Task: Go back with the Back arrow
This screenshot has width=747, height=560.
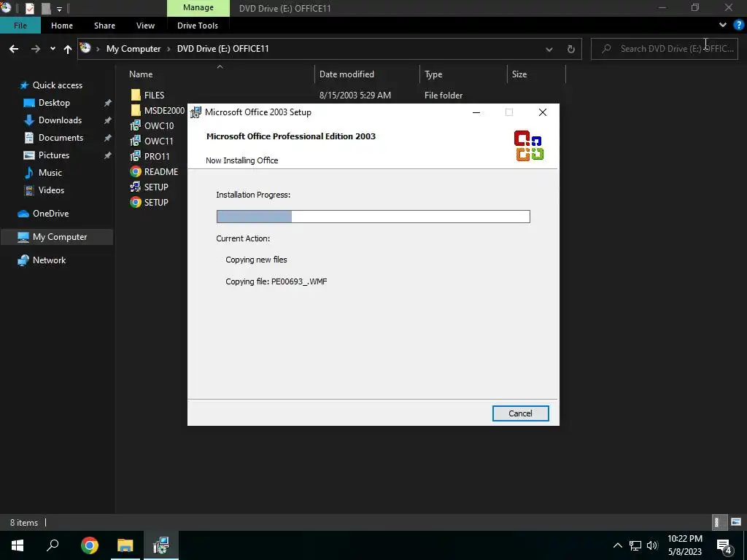Action: point(14,49)
